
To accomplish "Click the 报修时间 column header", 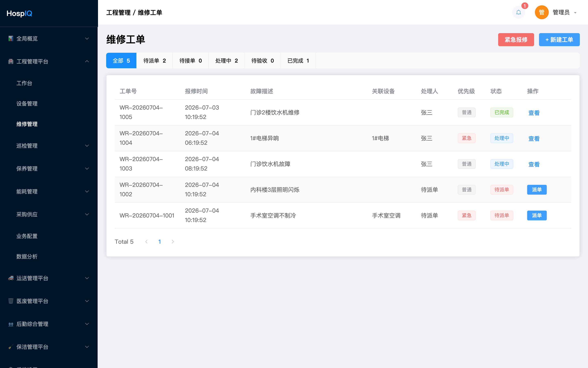I will click(x=196, y=91).
